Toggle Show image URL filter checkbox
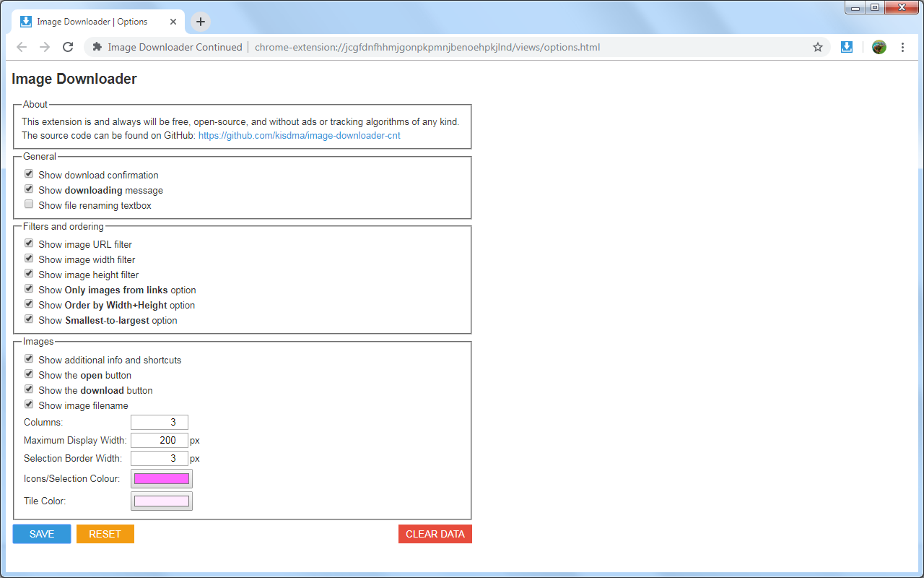924x578 pixels. pyautogui.click(x=29, y=243)
